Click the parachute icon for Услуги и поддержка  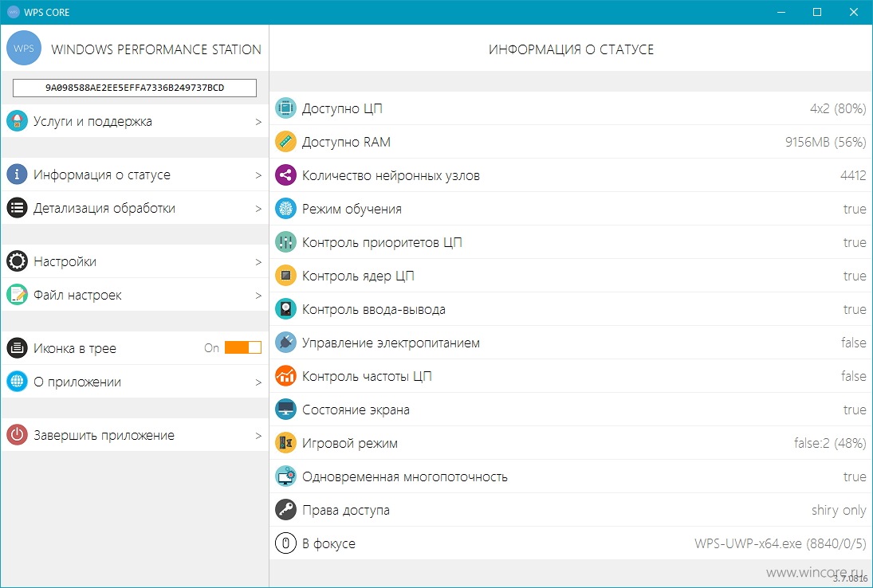tap(18, 121)
